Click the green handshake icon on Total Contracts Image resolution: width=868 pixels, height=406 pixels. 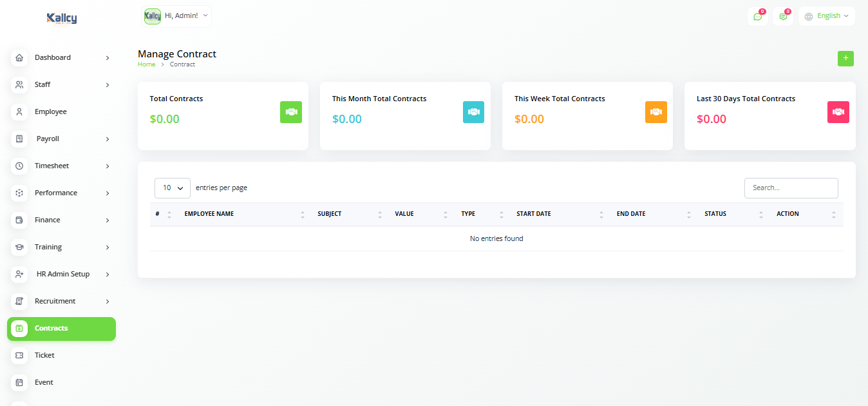(291, 112)
